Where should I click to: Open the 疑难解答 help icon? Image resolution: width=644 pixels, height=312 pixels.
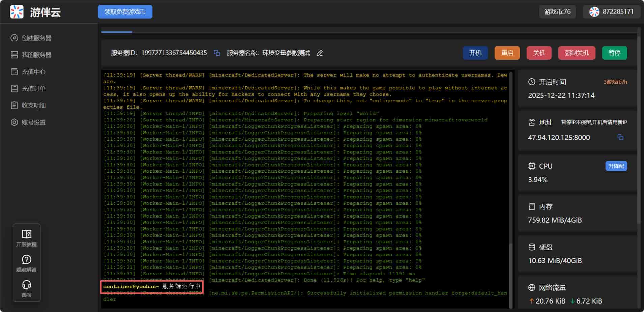point(27,259)
